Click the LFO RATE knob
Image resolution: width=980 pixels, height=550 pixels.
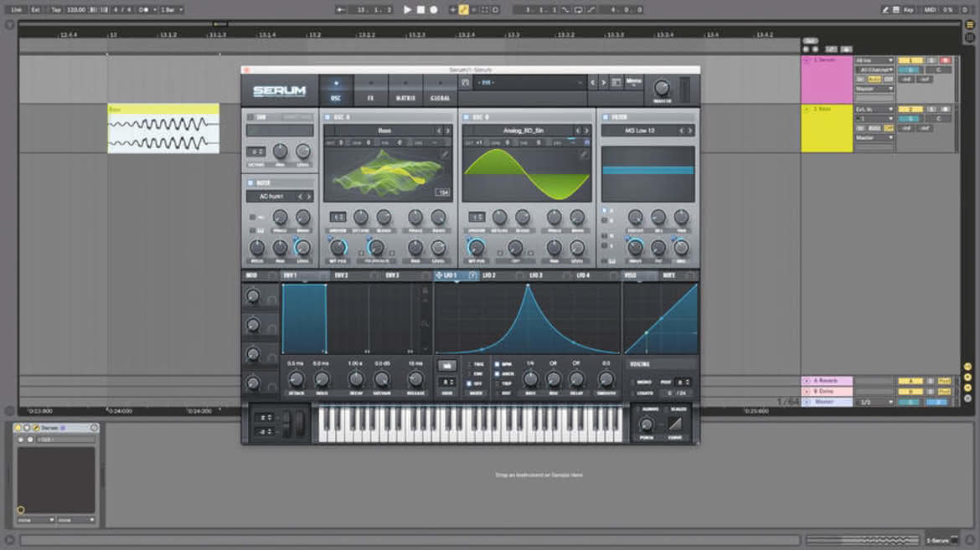point(530,378)
